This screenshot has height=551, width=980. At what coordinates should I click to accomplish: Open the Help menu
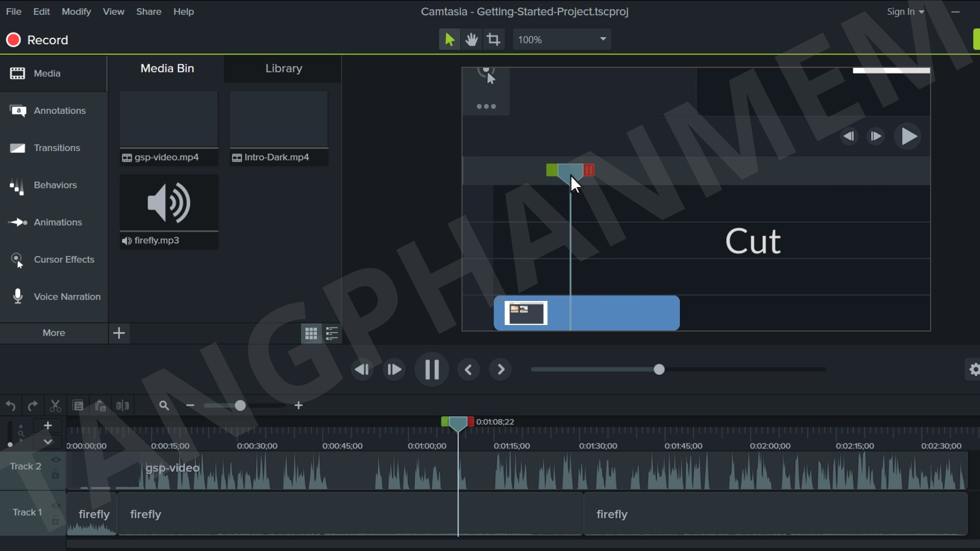point(183,11)
